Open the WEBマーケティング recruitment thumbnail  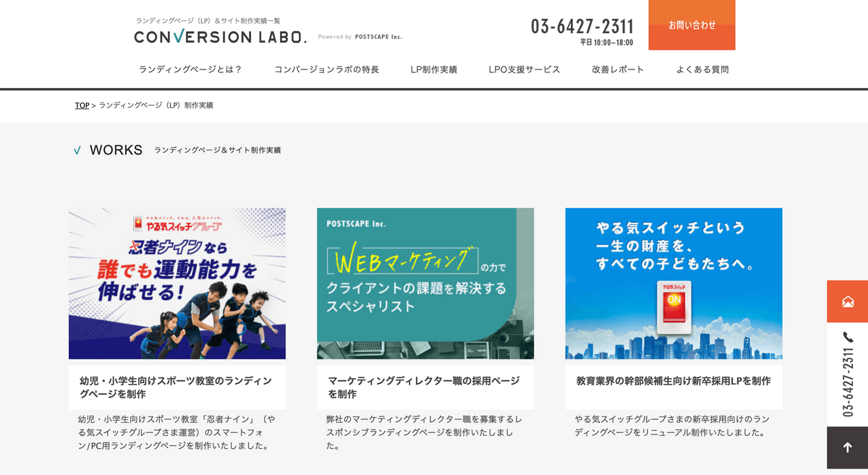pyautogui.click(x=425, y=283)
